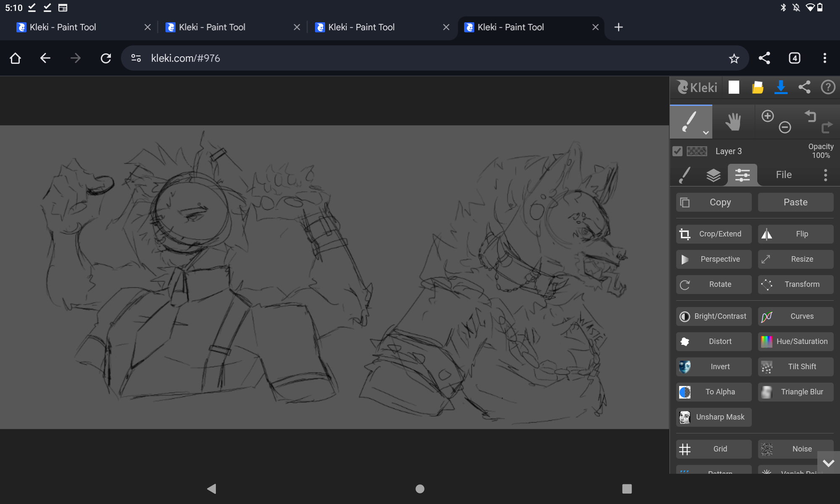Click the kleki.com/#976 address bar
This screenshot has height=504, width=840.
[x=435, y=58]
